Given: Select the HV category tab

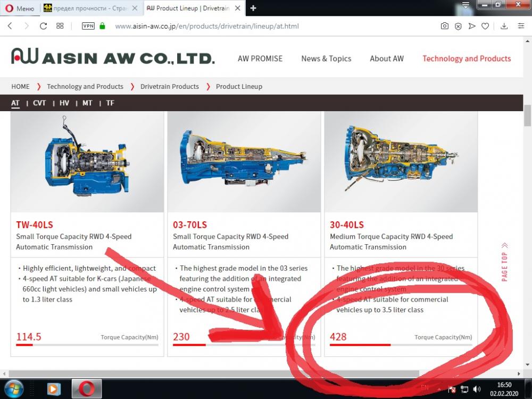Looking at the screenshot, I should click(x=64, y=103).
